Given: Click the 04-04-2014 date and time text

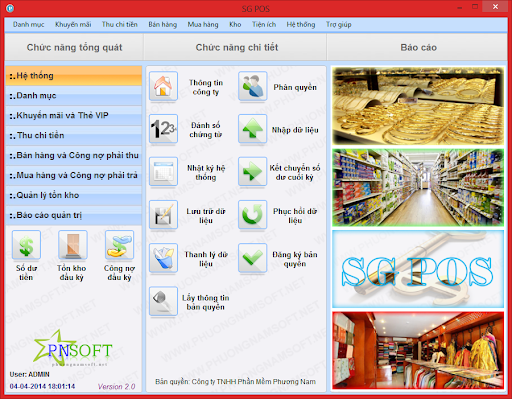Looking at the screenshot, I should click(42, 386).
